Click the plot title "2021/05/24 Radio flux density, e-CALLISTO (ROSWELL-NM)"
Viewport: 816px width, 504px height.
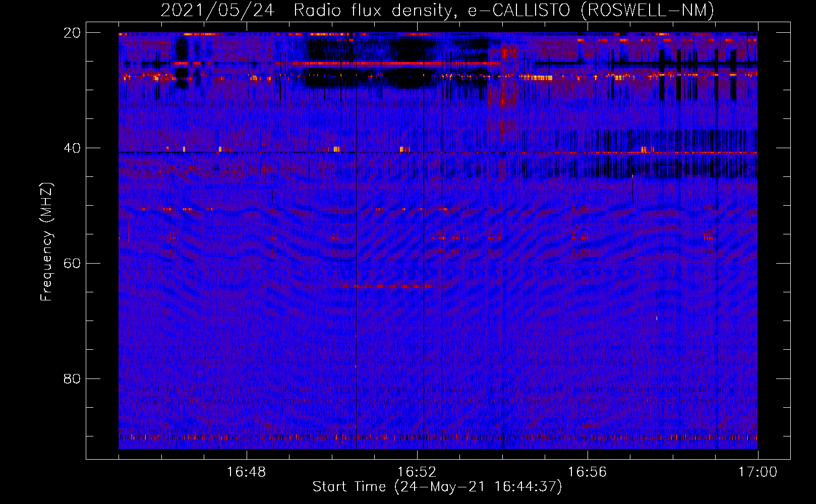click(x=437, y=10)
